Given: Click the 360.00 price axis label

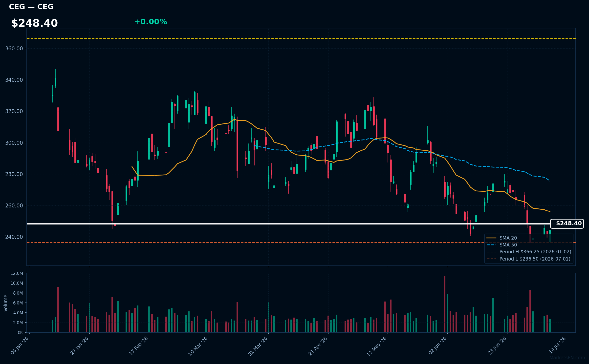Looking at the screenshot, I should [14, 48].
